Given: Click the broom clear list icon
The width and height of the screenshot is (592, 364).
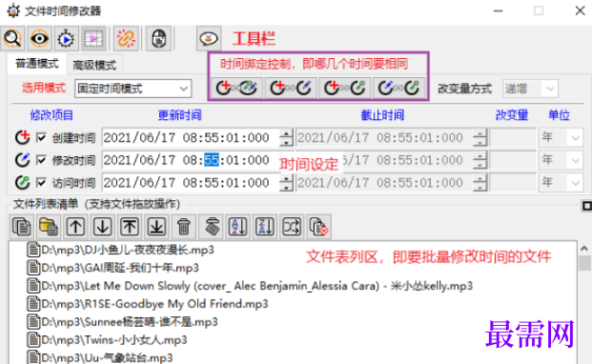Looking at the screenshot, I should click(211, 227).
